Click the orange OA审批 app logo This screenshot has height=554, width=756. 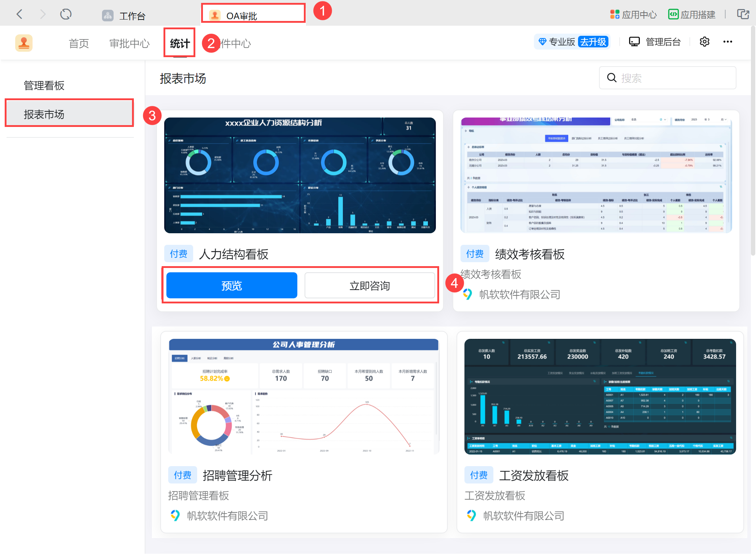click(24, 43)
